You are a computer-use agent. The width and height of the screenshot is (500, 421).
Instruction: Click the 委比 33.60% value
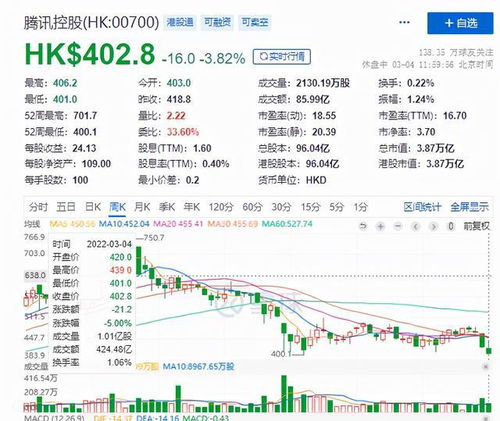click(x=183, y=132)
